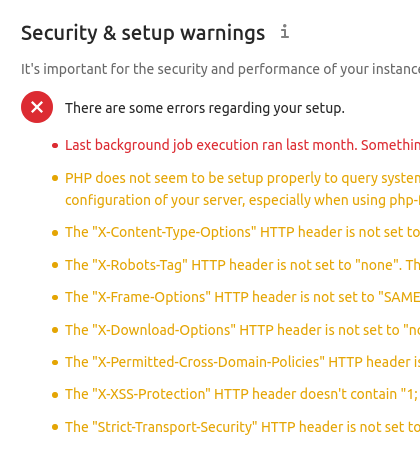The image size is (420, 450).
Task: Click the bullet next to X-Robots-Tag warning
Action: [x=55, y=265]
